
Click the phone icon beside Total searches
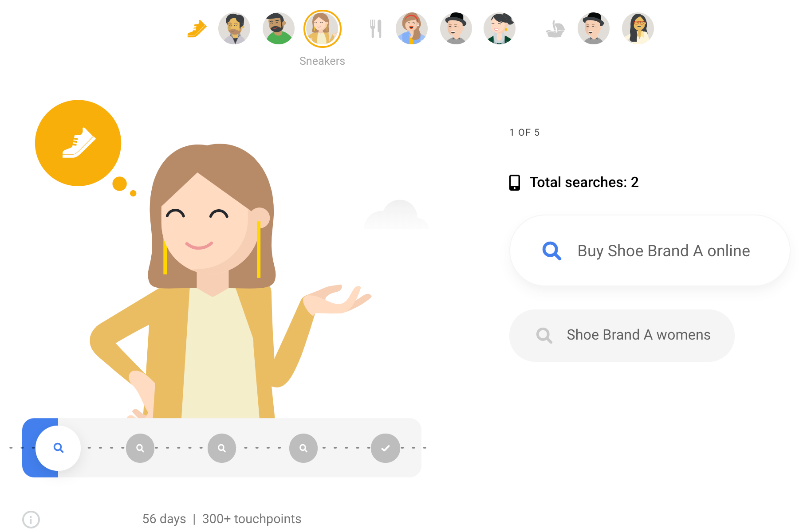pos(515,182)
